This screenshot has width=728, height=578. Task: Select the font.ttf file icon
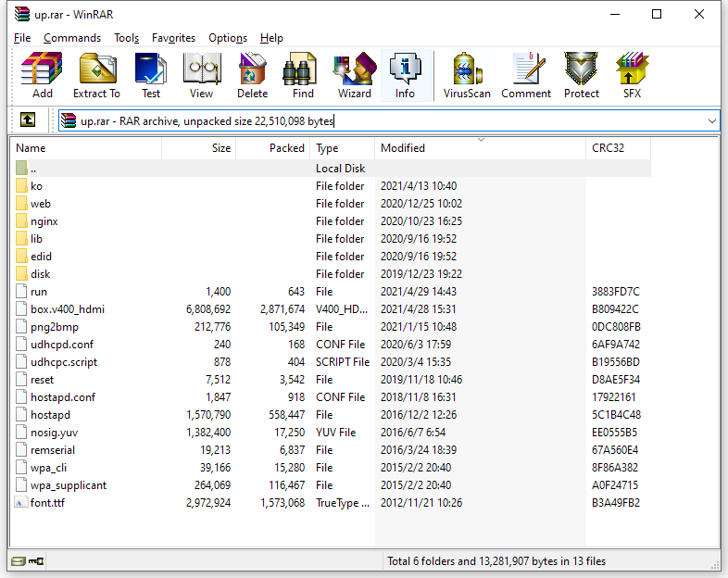coord(21,503)
